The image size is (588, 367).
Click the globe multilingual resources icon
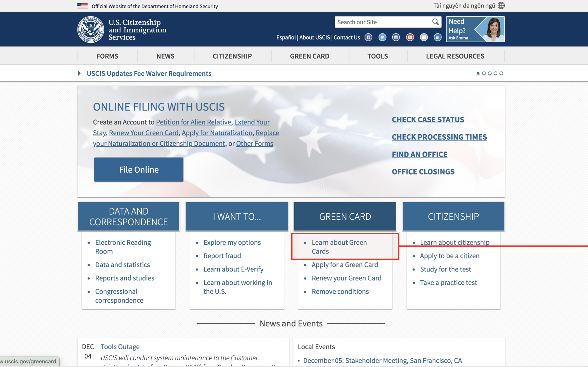click(501, 5)
